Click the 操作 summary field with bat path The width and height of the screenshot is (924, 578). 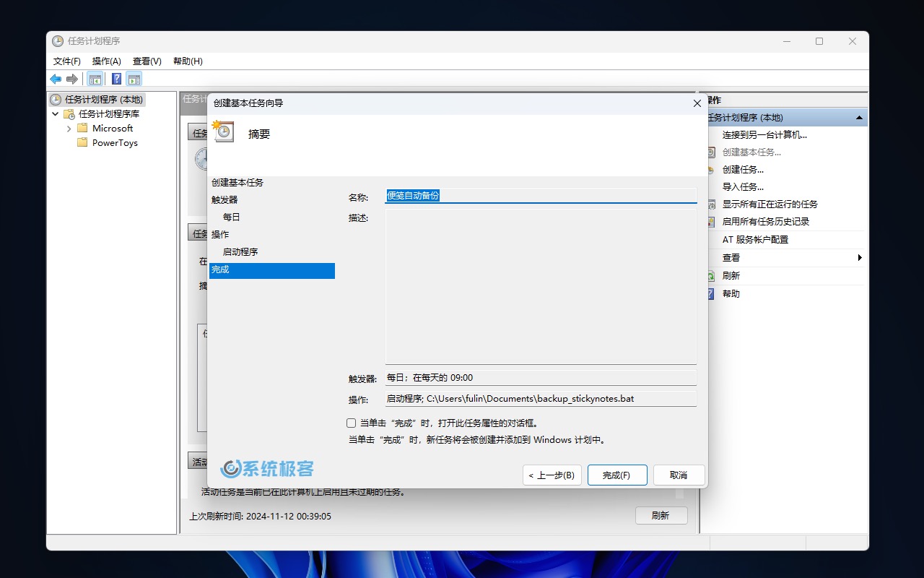coord(541,399)
